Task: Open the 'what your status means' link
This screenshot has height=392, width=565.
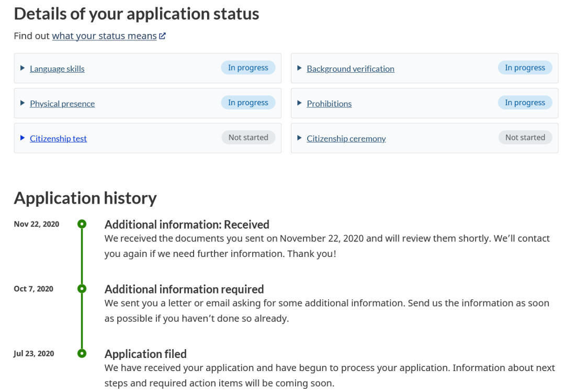Action: pos(104,36)
